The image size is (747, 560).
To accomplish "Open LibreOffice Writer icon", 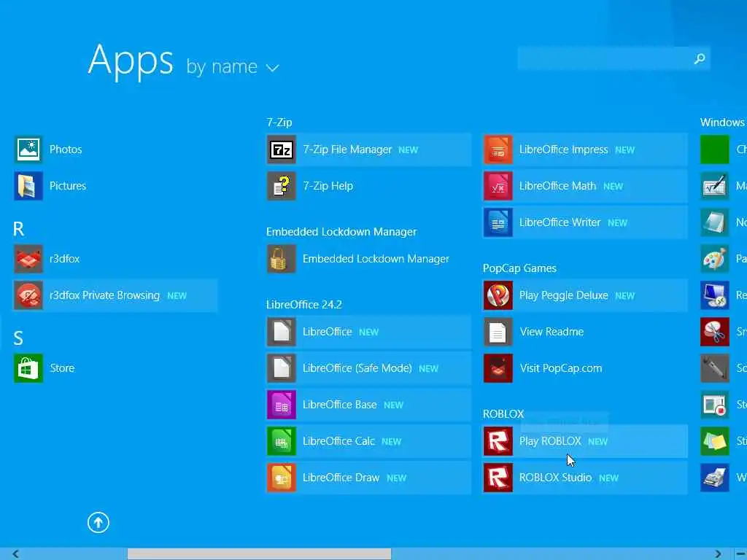I will (x=498, y=222).
